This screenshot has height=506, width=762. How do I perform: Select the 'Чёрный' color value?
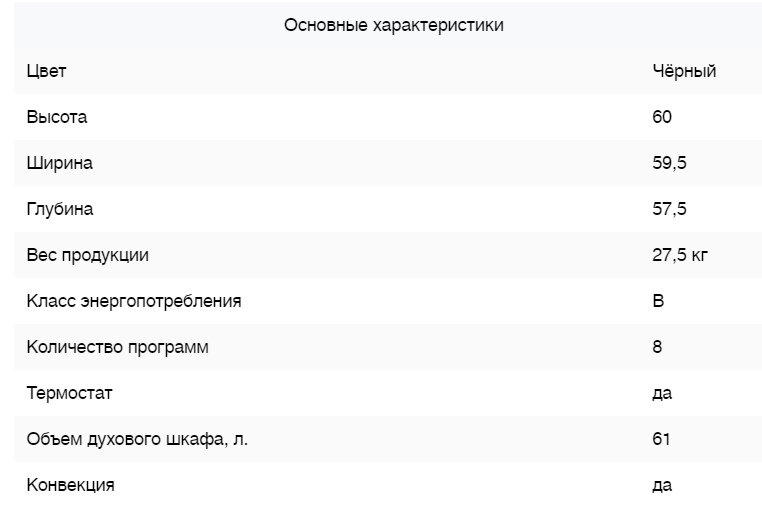point(684,71)
